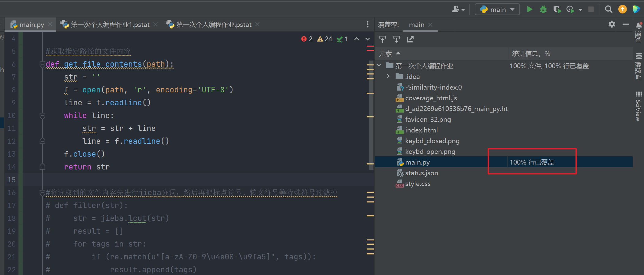Open editor tab options three-dot menu
Screen dimensions: 644x275
pos(368,24)
